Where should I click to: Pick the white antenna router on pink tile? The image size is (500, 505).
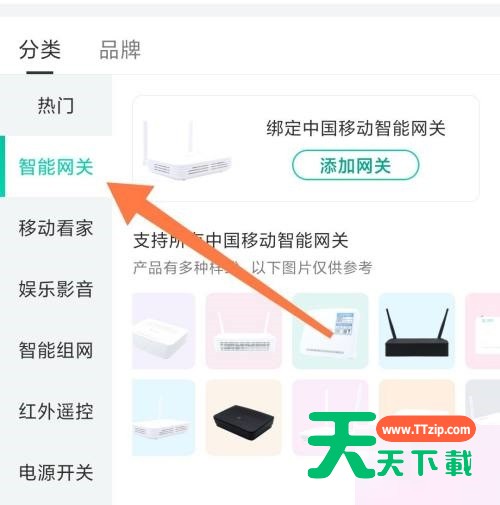(x=244, y=331)
